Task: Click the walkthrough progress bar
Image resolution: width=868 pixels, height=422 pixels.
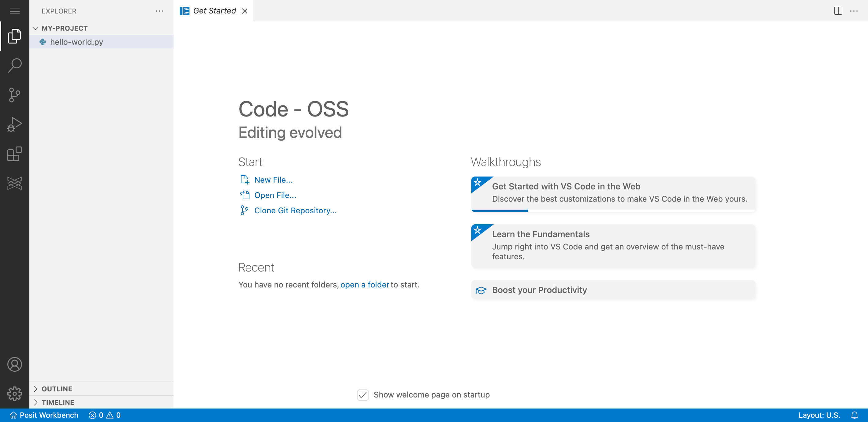Action: click(x=500, y=210)
